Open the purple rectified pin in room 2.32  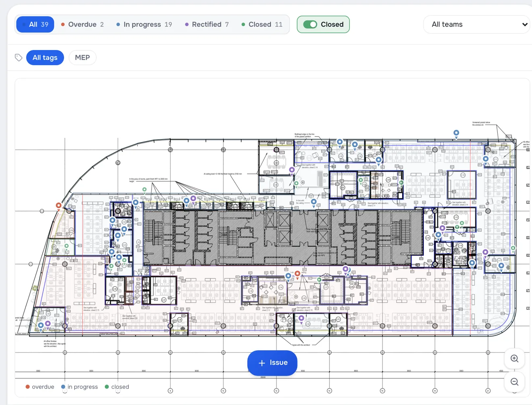pyautogui.click(x=301, y=319)
